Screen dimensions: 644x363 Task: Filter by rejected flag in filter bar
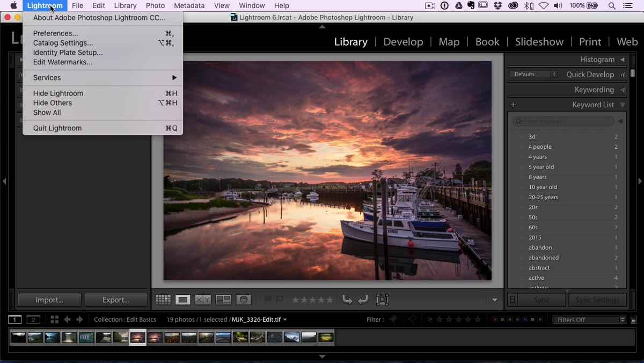412,320
